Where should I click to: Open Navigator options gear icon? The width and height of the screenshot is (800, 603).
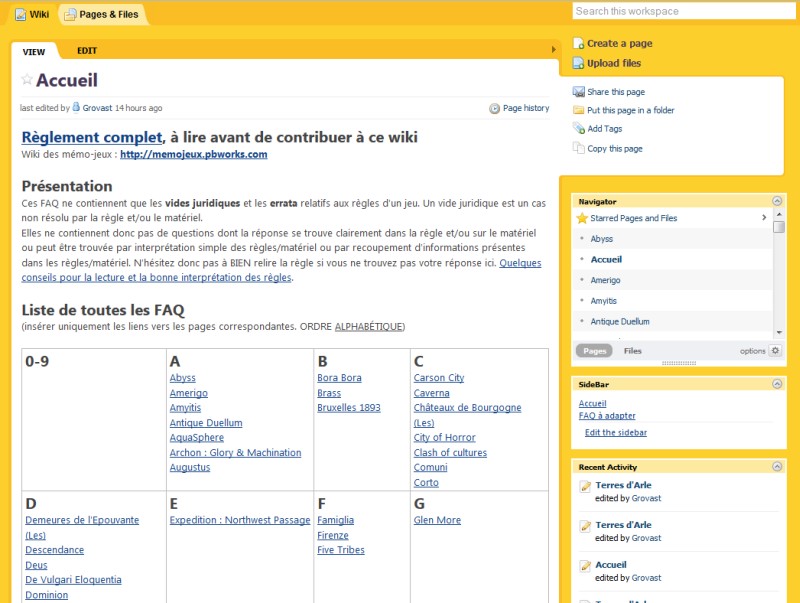click(775, 351)
